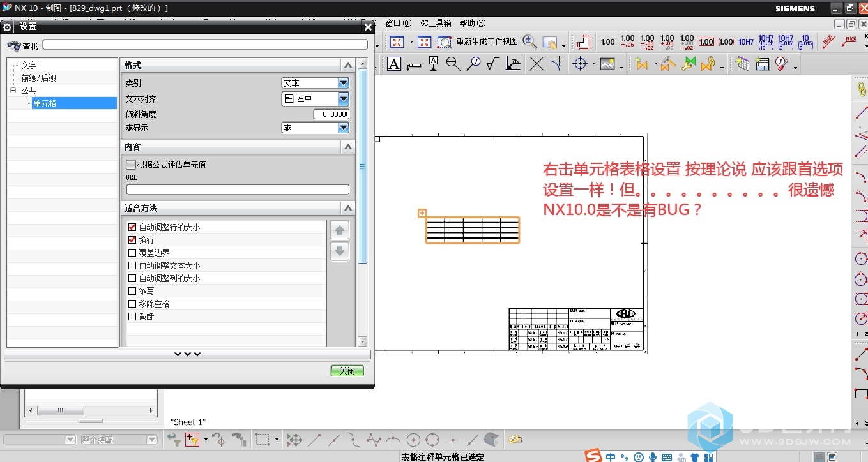Click the Image insert tool
This screenshot has height=462, width=868.
click(x=607, y=64)
